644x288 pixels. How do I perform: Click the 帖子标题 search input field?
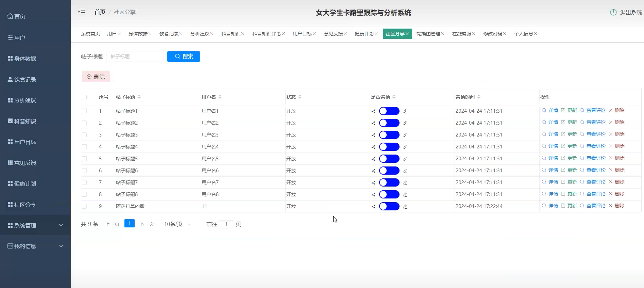pos(135,57)
